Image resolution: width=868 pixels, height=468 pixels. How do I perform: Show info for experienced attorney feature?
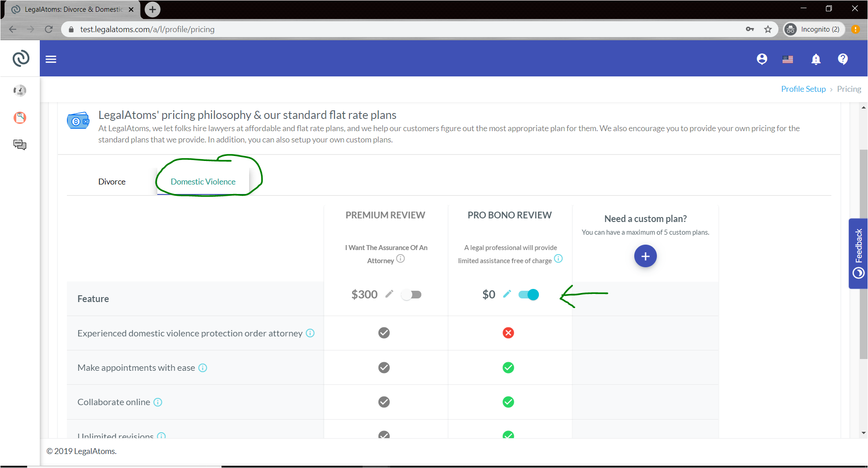[310, 333]
